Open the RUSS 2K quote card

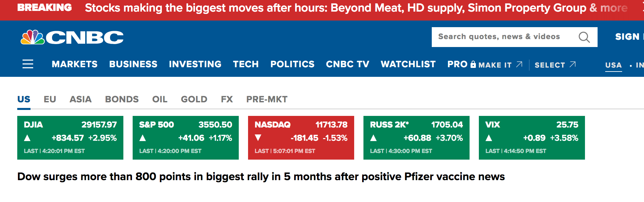click(416, 137)
